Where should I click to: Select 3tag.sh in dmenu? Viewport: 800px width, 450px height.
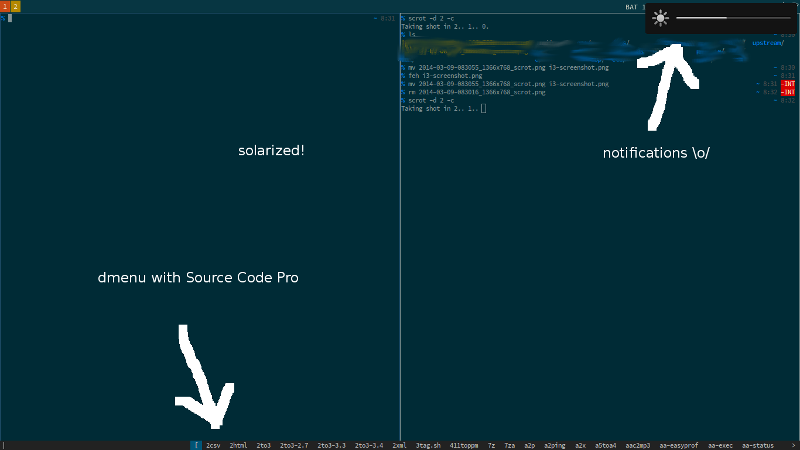[x=428, y=446]
